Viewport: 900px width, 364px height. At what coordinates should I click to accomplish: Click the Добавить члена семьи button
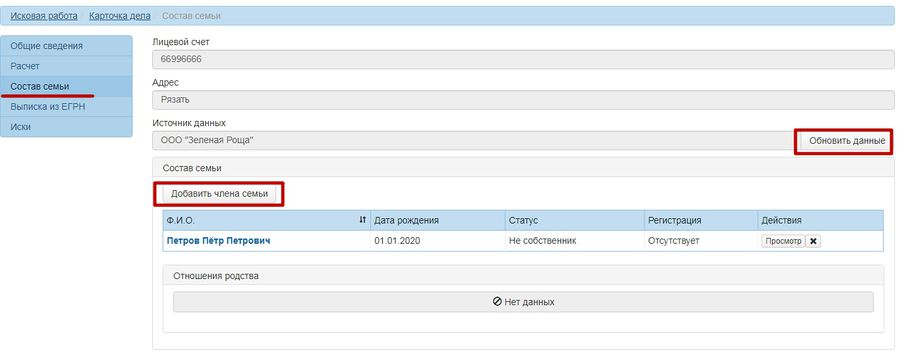click(x=219, y=193)
